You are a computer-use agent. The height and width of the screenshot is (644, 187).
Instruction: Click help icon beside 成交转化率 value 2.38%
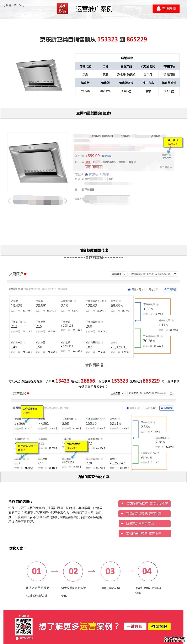point(169,438)
